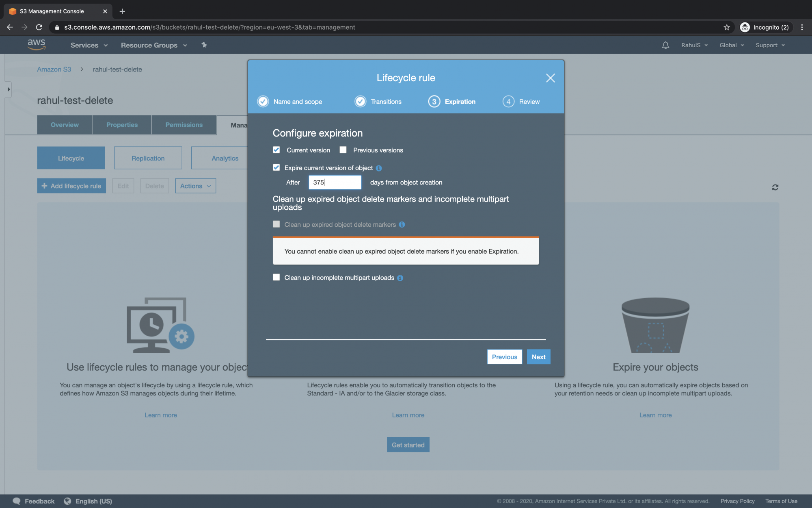The image size is (812, 508).
Task: Click the info icon beside Clean up incomplete multipart uploads
Action: click(x=400, y=278)
